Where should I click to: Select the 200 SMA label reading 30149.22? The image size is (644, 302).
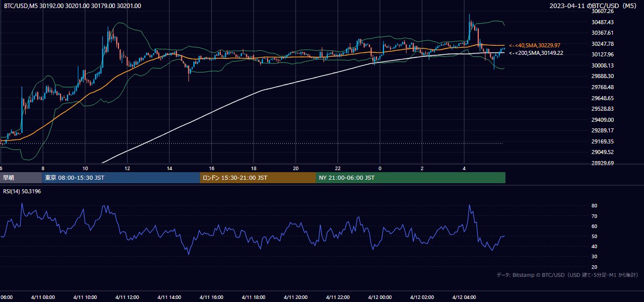(536, 53)
